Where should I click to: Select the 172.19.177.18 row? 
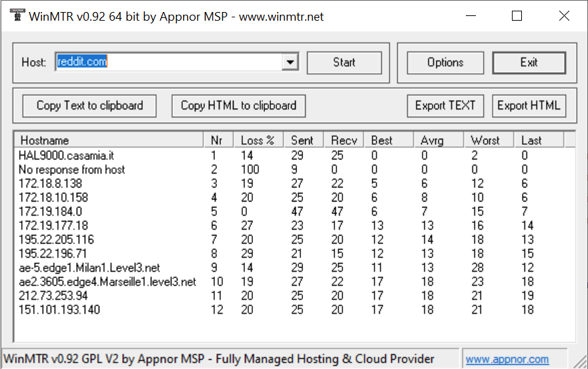click(294, 226)
